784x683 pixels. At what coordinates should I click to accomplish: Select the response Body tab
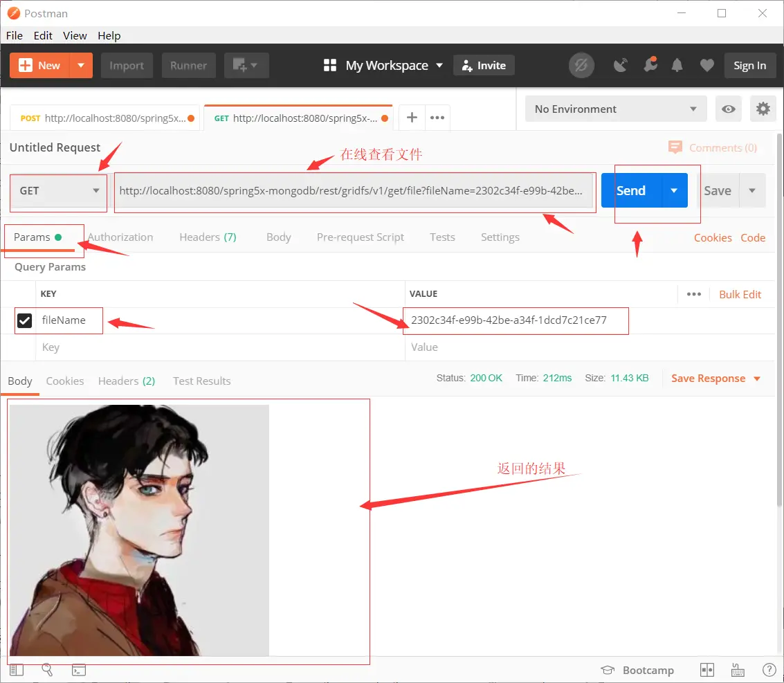coord(20,381)
